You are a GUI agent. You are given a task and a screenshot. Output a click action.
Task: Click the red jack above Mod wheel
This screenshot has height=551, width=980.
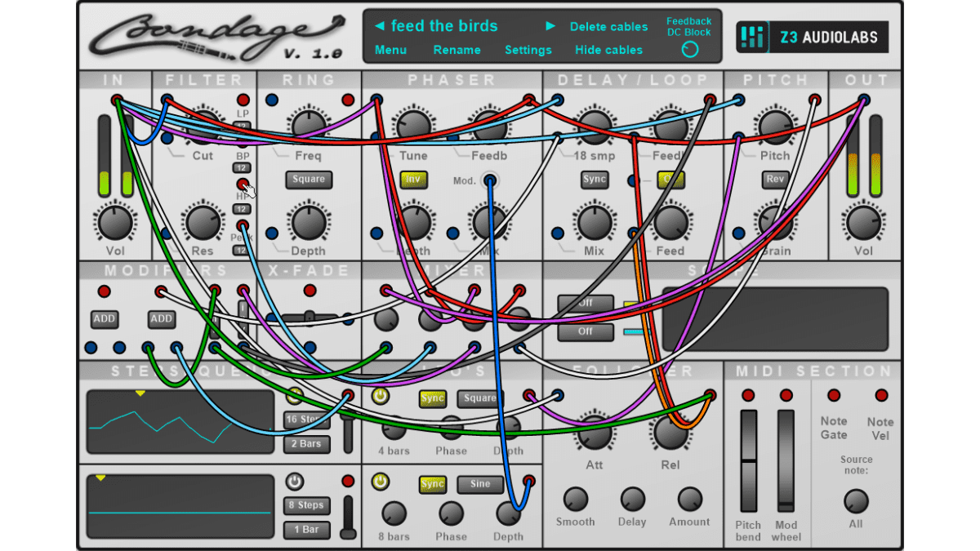[x=786, y=396]
